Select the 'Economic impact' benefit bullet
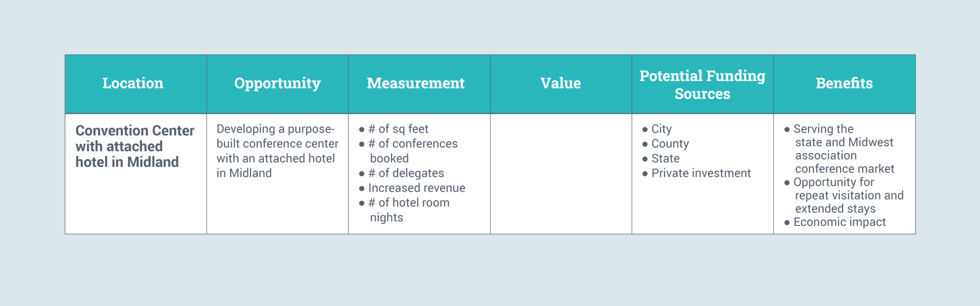 point(839,222)
